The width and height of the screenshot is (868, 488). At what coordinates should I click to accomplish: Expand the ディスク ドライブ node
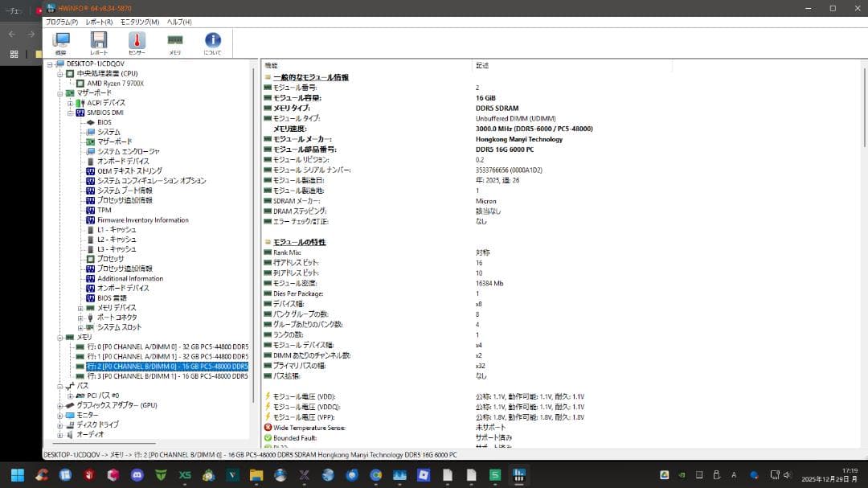point(60,424)
